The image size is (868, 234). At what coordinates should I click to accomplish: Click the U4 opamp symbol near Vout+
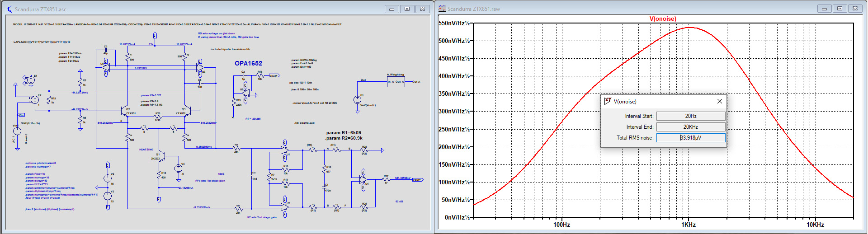[x=364, y=180]
